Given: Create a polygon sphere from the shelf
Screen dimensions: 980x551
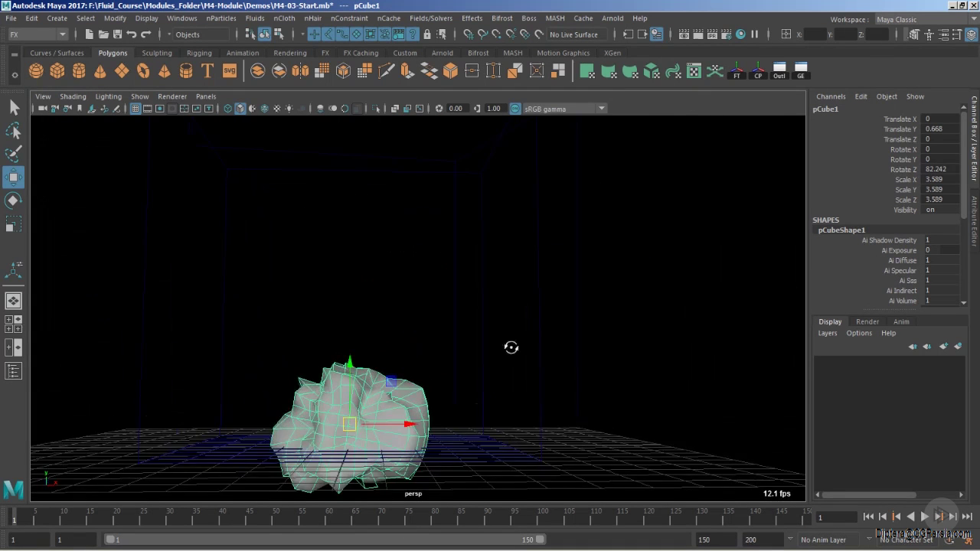Looking at the screenshot, I should tap(36, 71).
